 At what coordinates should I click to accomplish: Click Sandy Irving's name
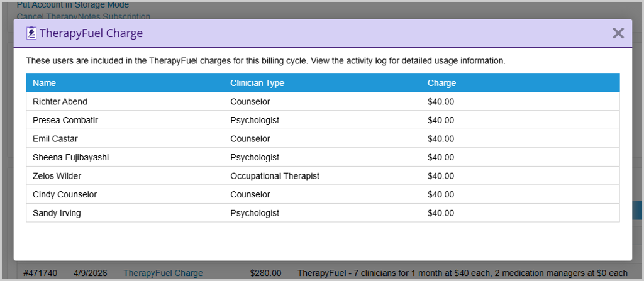(x=57, y=213)
